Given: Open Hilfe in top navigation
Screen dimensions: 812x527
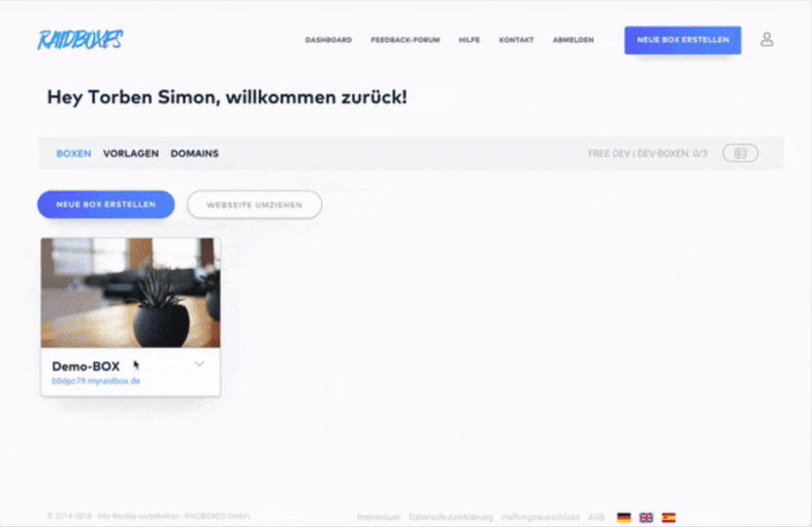Looking at the screenshot, I should pos(470,40).
